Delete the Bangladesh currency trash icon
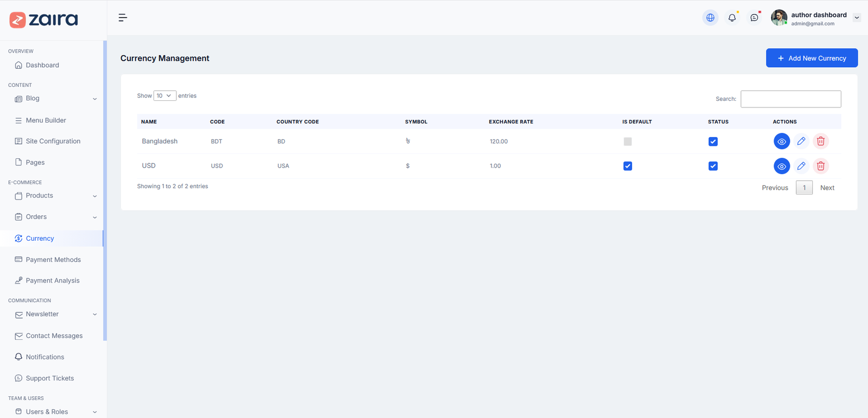 pyautogui.click(x=821, y=142)
